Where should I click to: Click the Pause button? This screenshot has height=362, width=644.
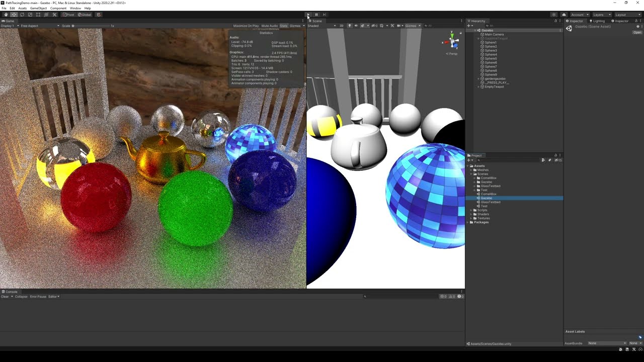pos(316,15)
